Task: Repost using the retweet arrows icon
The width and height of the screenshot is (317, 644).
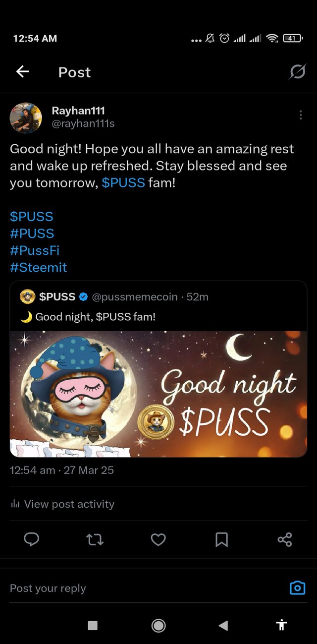Action: 95,539
